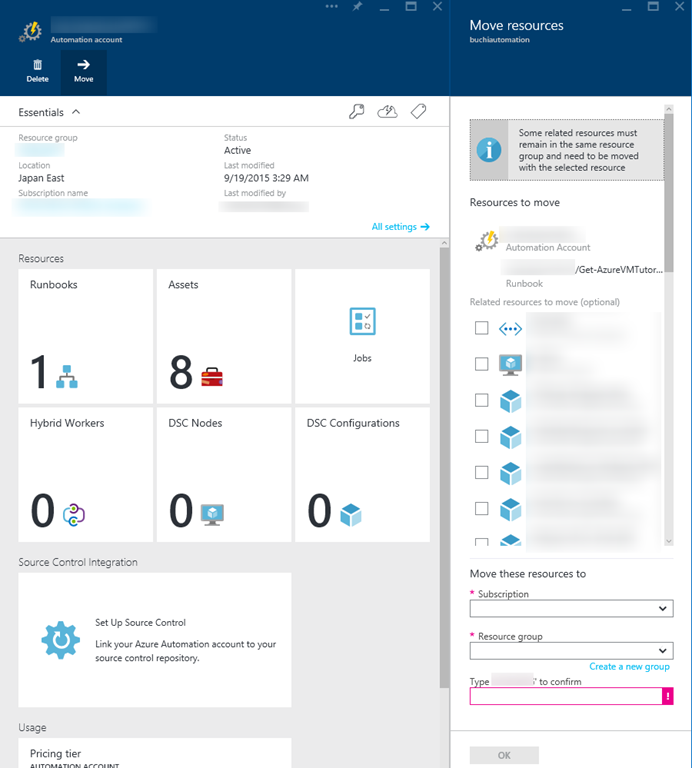Open the Resource group dropdown
Image resolution: width=692 pixels, height=768 pixels.
click(572, 651)
